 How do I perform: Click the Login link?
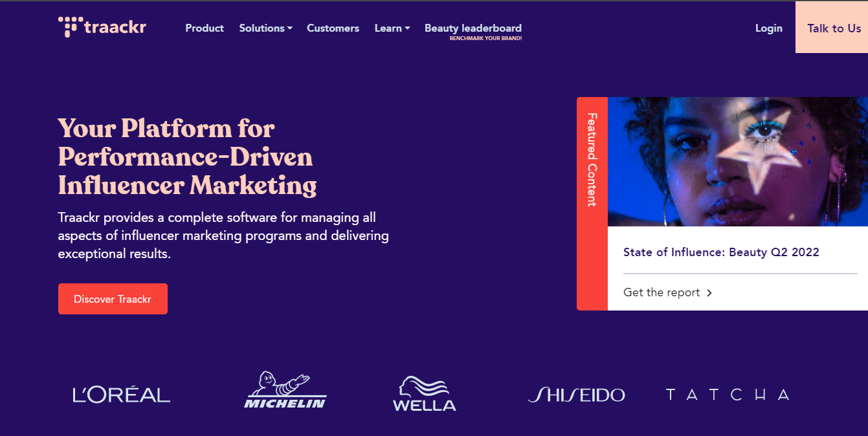coord(769,28)
